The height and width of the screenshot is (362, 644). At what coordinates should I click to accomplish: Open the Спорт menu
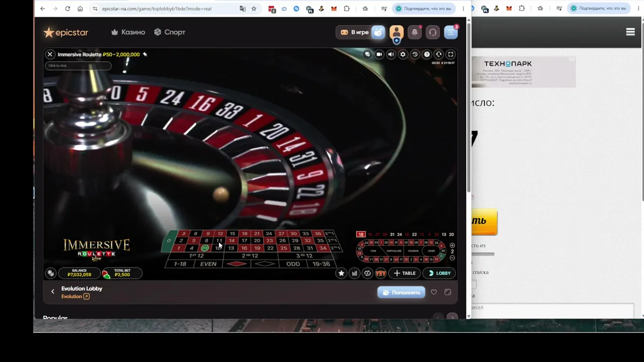(x=170, y=32)
